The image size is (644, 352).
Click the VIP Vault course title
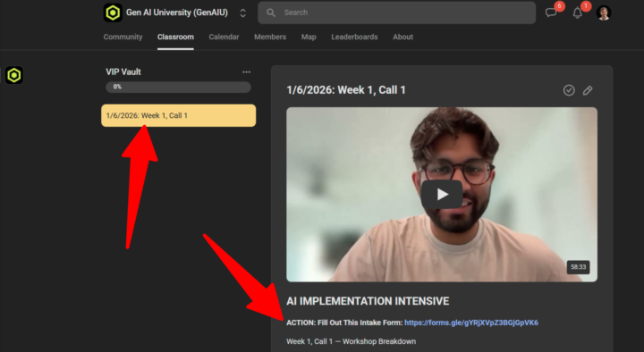click(x=123, y=71)
